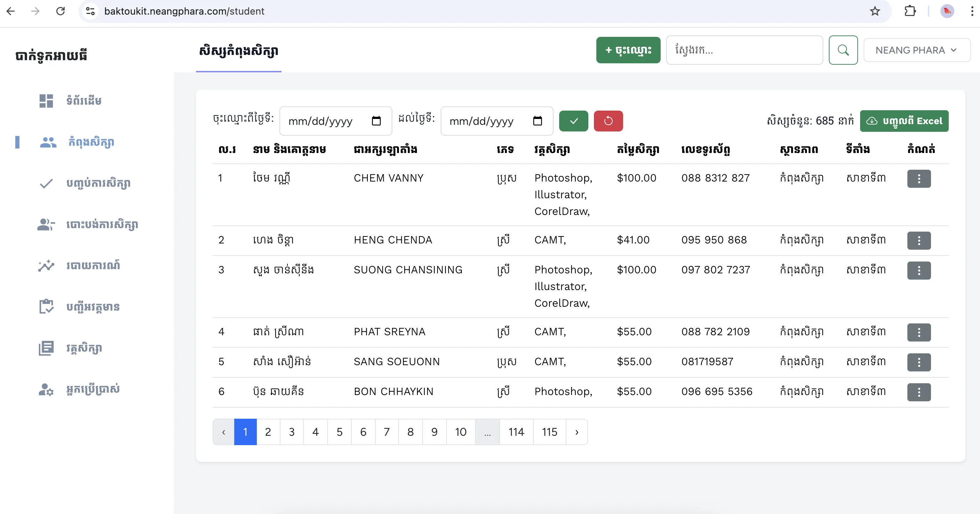Open calendar picker in second date field
Screen dimensions: 980x514
tap(537, 121)
